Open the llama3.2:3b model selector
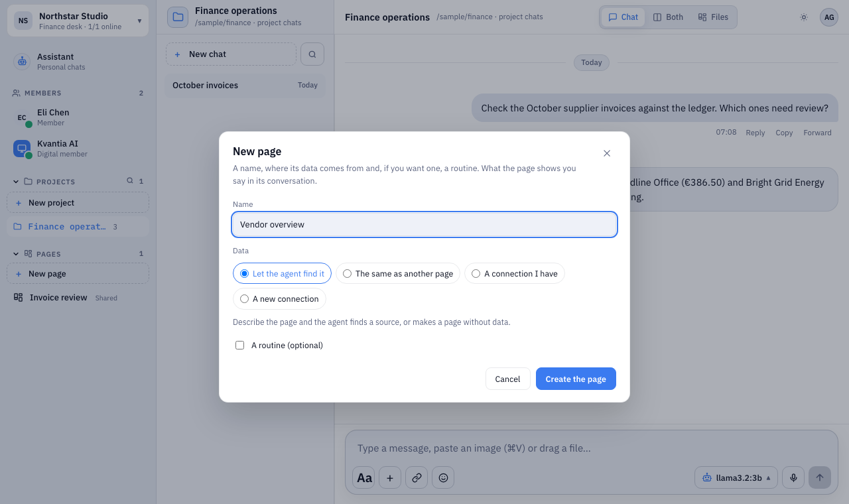The height and width of the screenshot is (504, 849). 736,477
